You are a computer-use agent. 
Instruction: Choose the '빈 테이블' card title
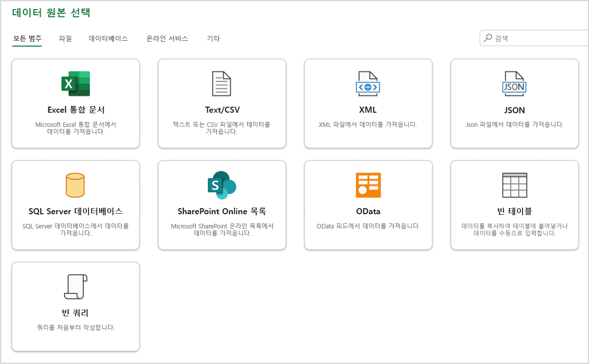point(514,211)
